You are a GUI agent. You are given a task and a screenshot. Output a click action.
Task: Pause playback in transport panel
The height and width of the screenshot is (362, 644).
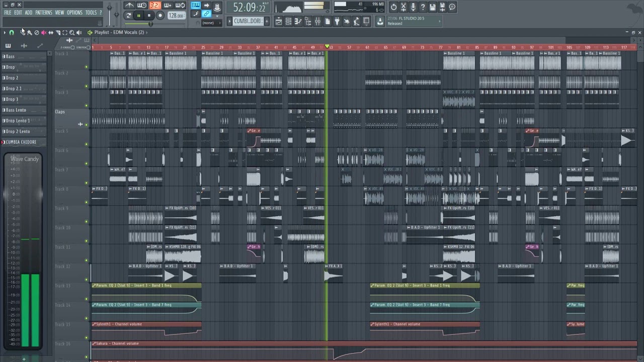coord(138,16)
